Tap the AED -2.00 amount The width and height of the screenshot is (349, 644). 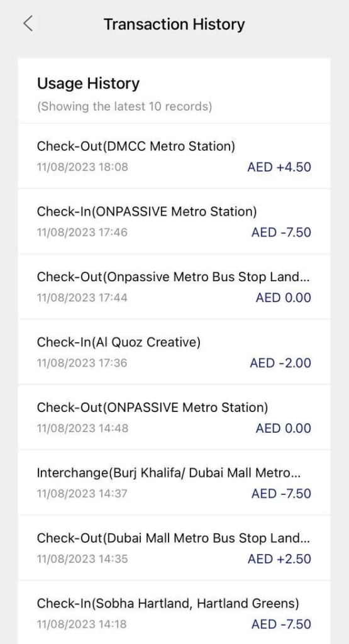click(x=281, y=363)
